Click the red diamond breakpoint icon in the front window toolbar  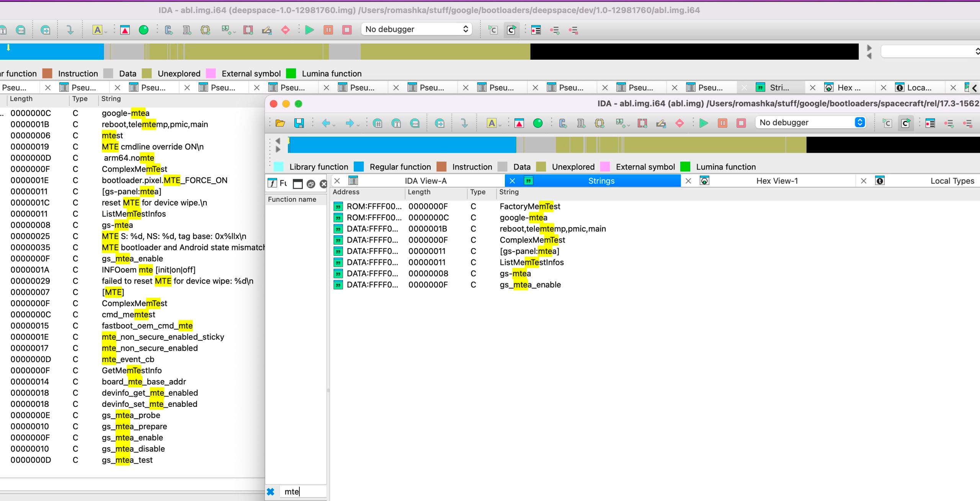click(679, 123)
